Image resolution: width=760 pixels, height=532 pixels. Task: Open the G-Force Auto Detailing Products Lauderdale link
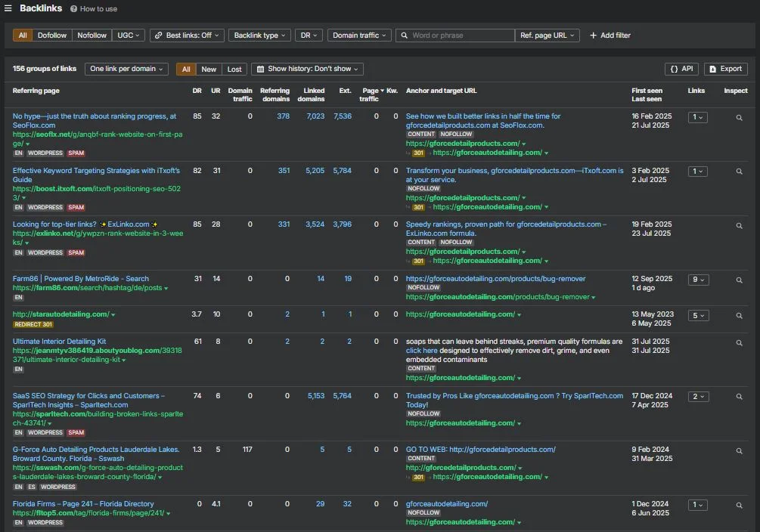pos(96,454)
